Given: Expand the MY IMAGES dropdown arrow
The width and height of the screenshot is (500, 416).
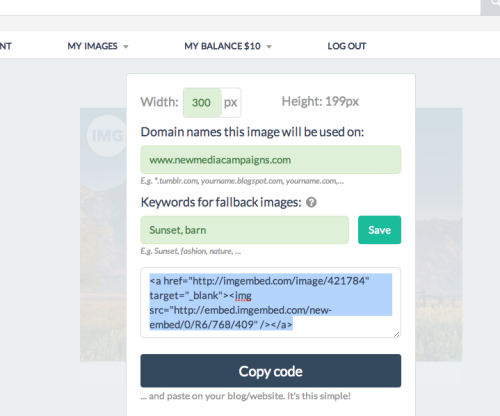Looking at the screenshot, I should [126, 47].
